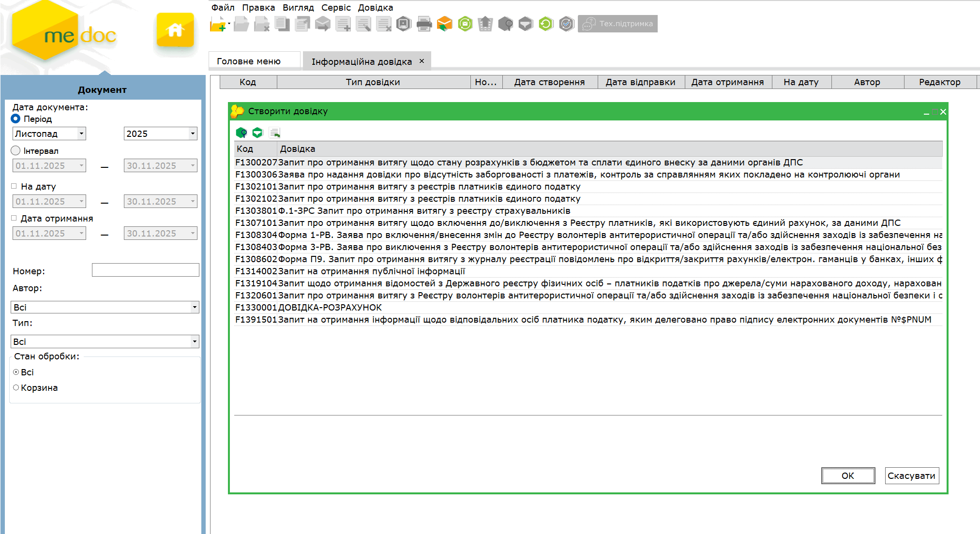Enable the На дату checkbox
This screenshot has width=980, height=534.
[x=14, y=186]
